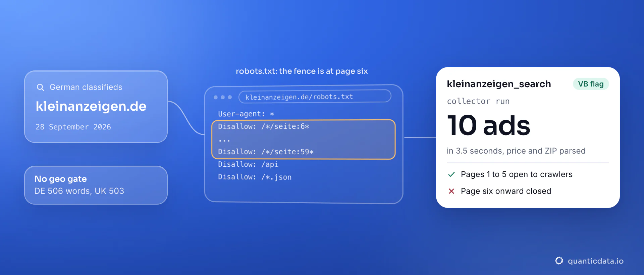Click the red X beside Page six onward closed

[x=451, y=191]
